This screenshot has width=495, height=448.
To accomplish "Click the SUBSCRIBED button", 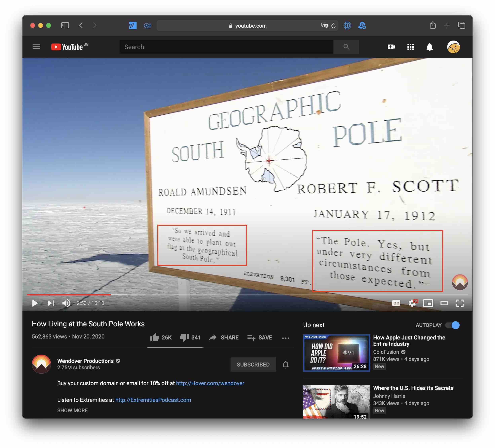I will click(253, 365).
